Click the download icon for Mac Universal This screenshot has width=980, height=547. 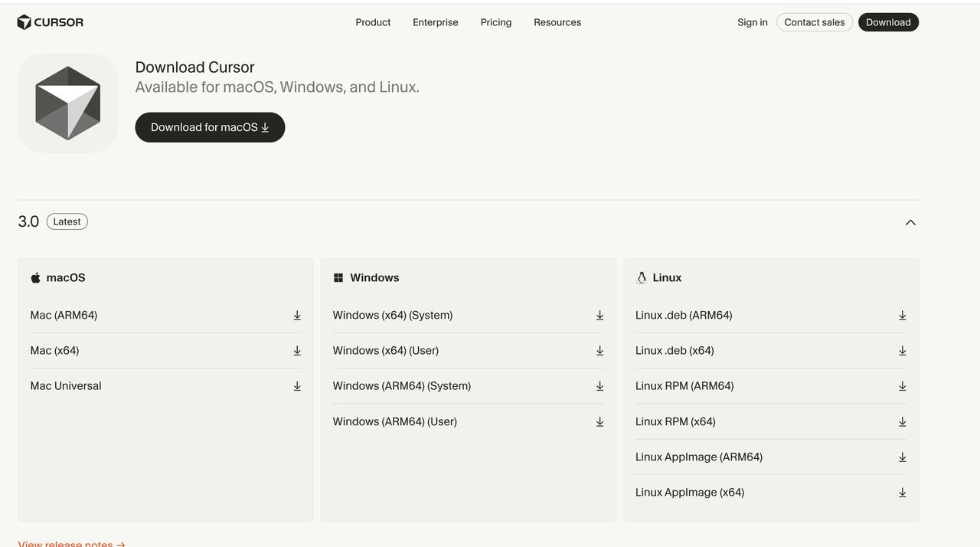tap(297, 386)
